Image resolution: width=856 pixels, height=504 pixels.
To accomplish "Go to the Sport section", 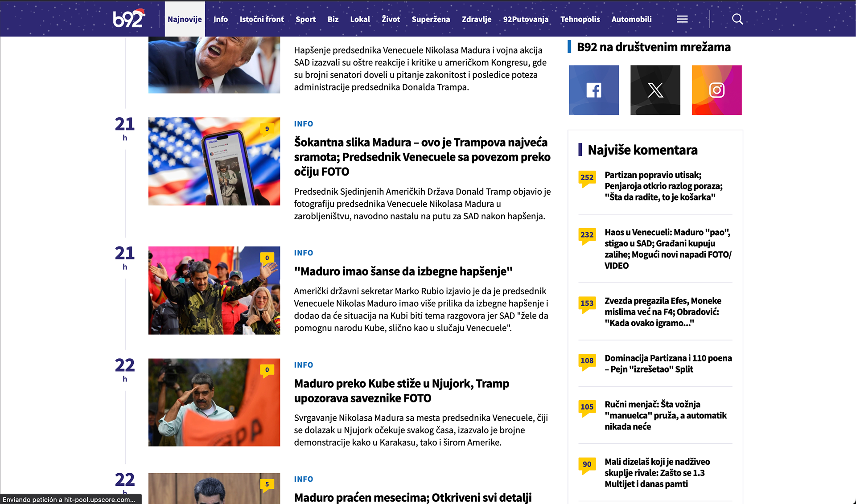I will 305,19.
